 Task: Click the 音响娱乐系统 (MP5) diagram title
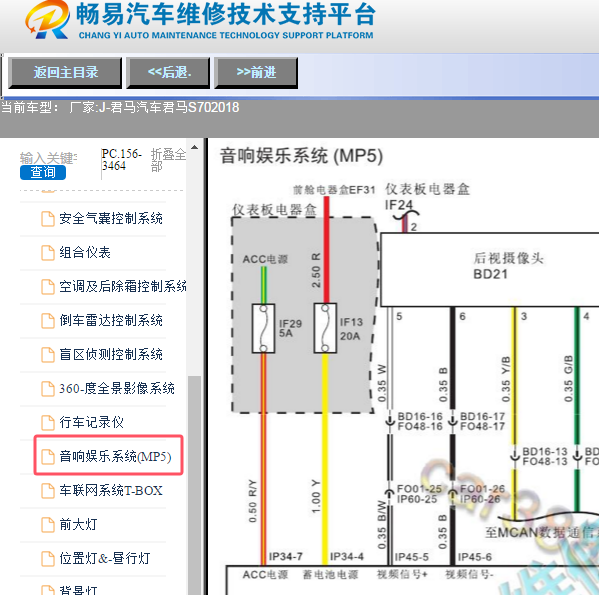click(x=301, y=156)
